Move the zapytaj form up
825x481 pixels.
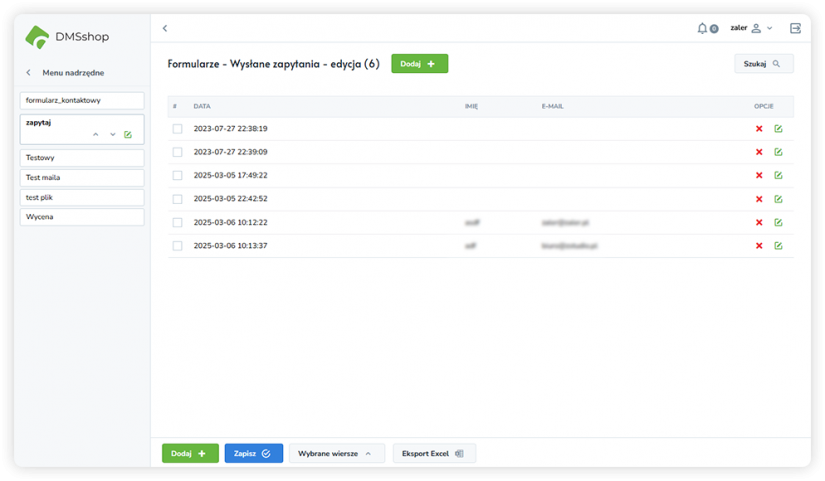click(96, 134)
